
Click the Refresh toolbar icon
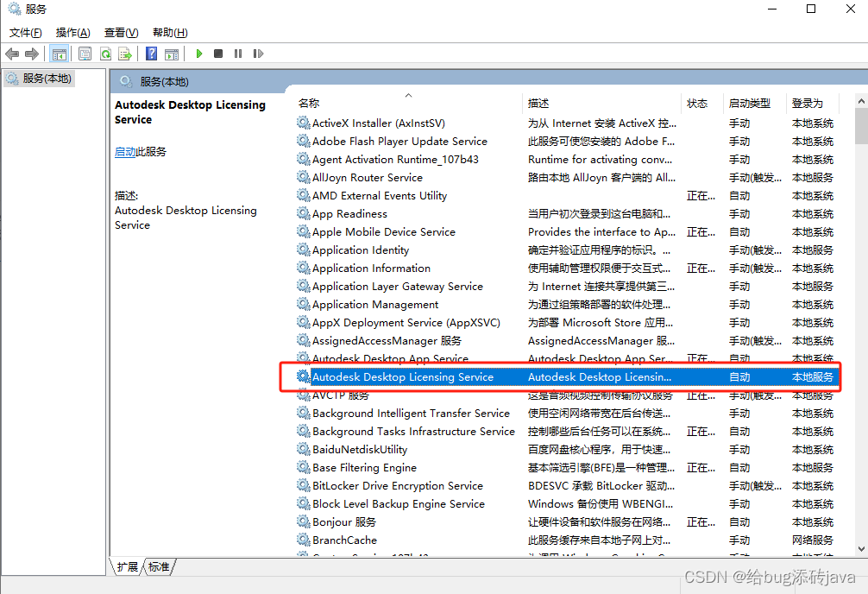pos(105,54)
